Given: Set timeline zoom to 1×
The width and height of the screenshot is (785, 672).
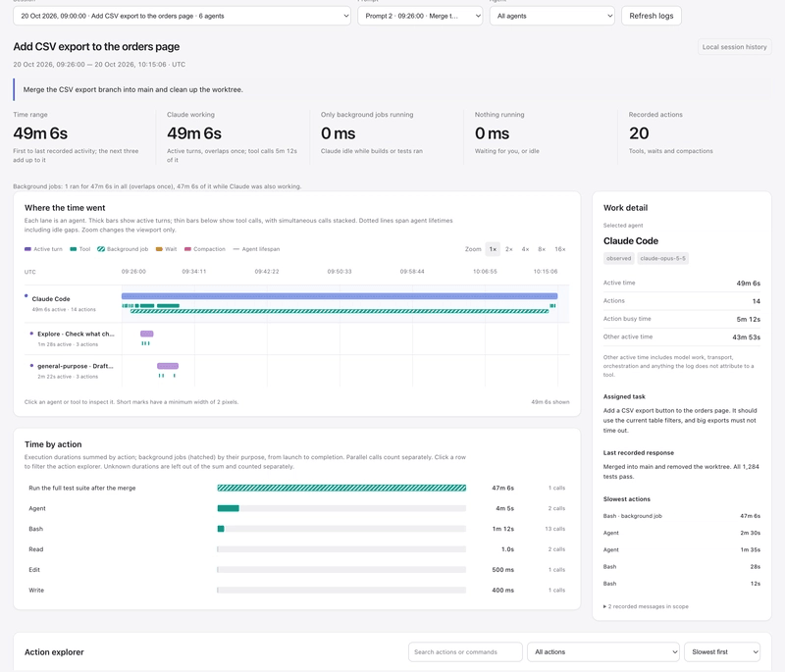Looking at the screenshot, I should (x=493, y=249).
